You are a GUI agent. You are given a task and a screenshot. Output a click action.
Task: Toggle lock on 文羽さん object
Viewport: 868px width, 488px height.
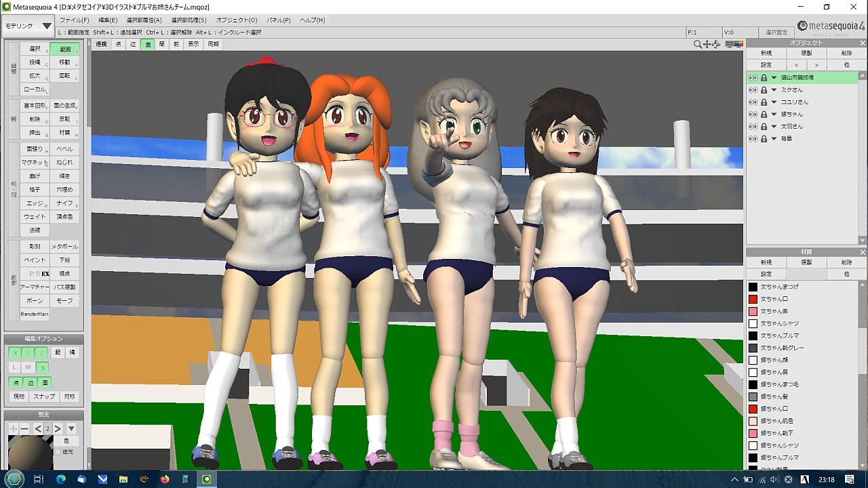point(764,127)
